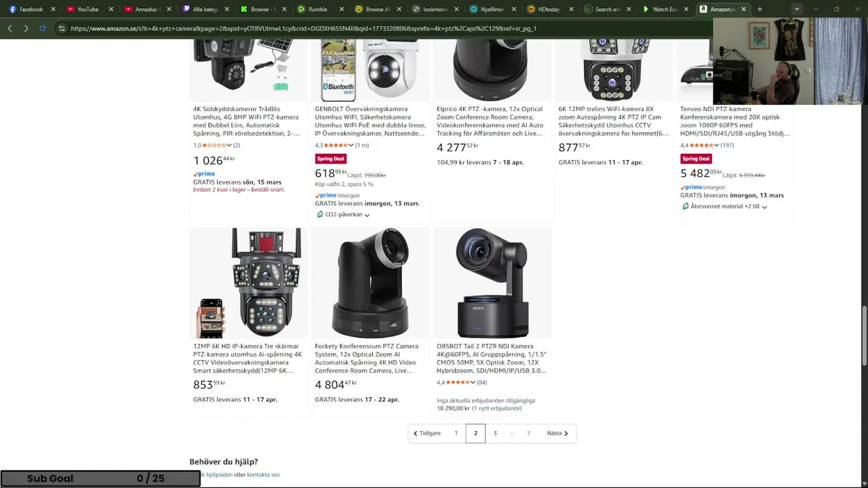Open the (197) reviews link for Tenveo
This screenshot has height=488, width=868.
[x=727, y=145]
